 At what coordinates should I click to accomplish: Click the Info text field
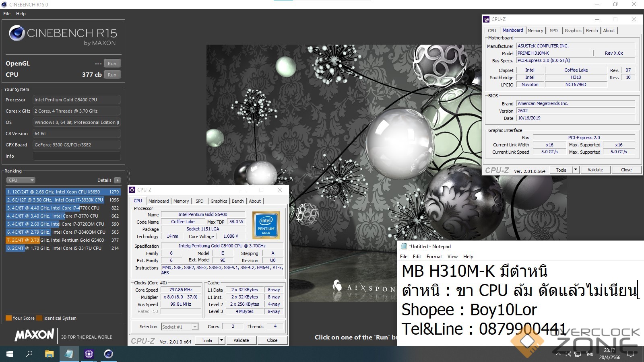click(x=76, y=156)
